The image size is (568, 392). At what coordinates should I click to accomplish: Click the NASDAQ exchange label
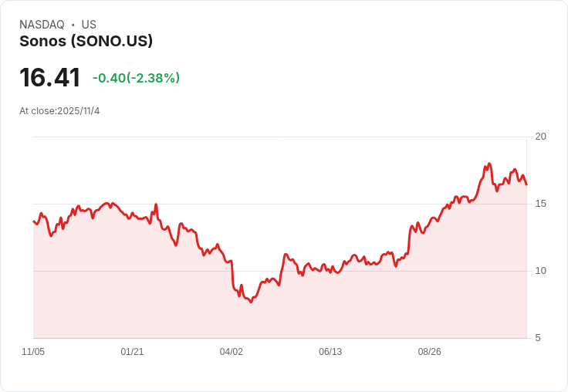pyautogui.click(x=42, y=25)
